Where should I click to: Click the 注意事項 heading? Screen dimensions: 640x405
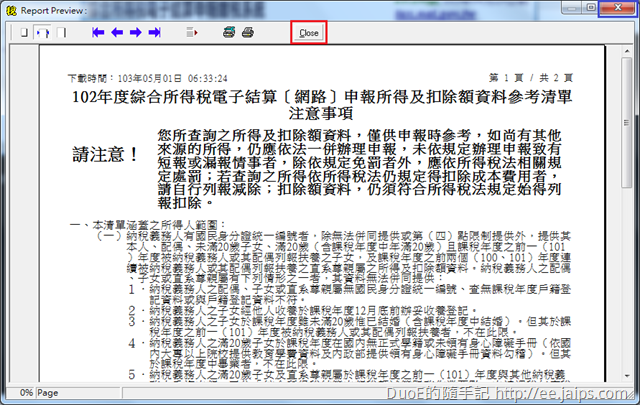320,113
